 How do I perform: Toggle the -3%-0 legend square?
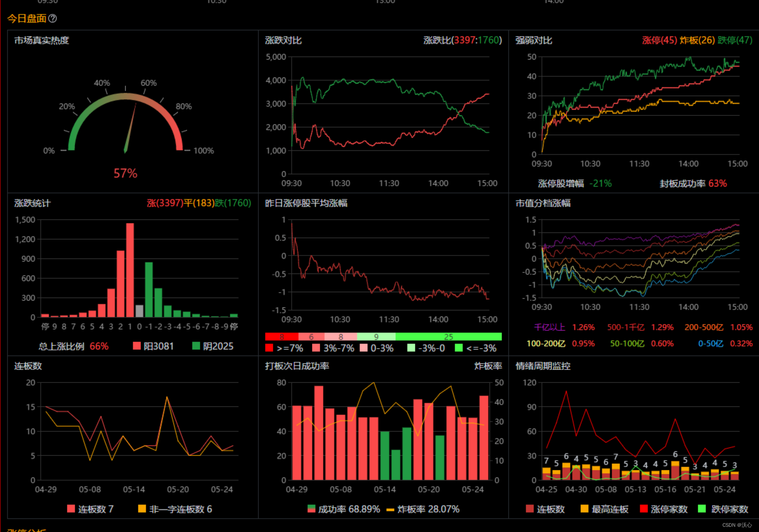(x=411, y=348)
